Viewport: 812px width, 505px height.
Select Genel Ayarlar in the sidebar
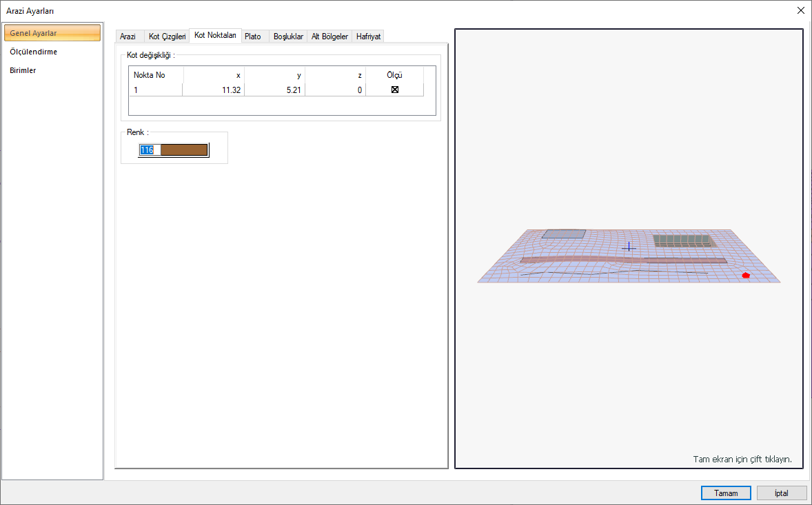[52, 33]
